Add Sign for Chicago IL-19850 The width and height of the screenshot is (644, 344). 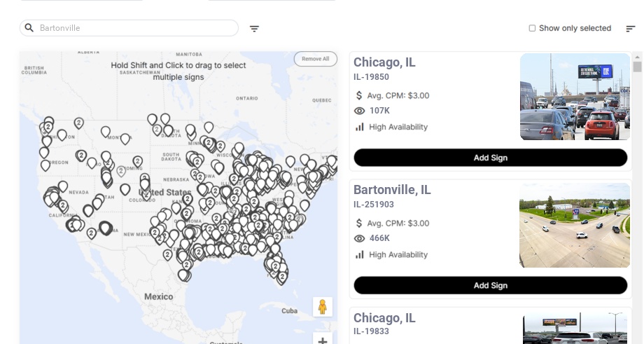pyautogui.click(x=490, y=158)
